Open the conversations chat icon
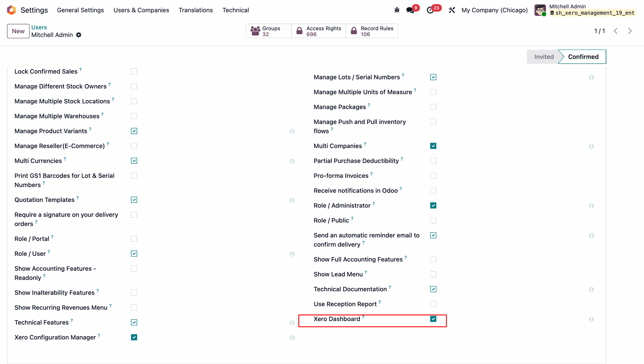The width and height of the screenshot is (644, 364). pos(410,10)
